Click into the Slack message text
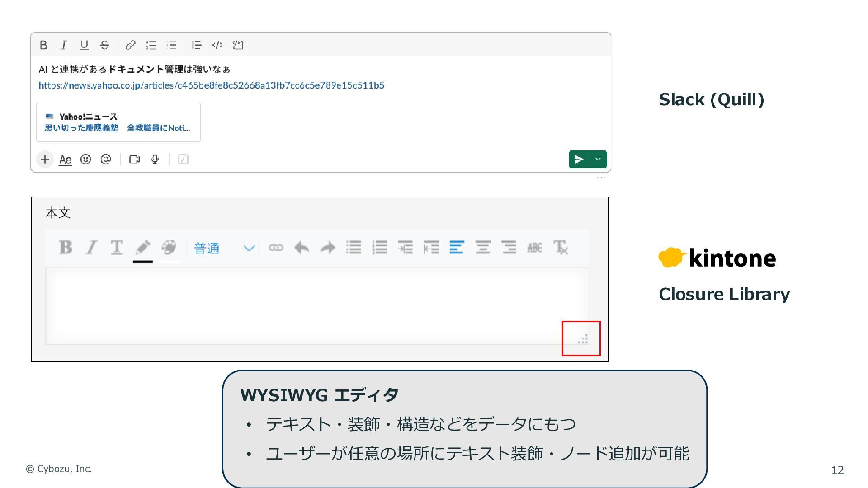 pos(135,69)
